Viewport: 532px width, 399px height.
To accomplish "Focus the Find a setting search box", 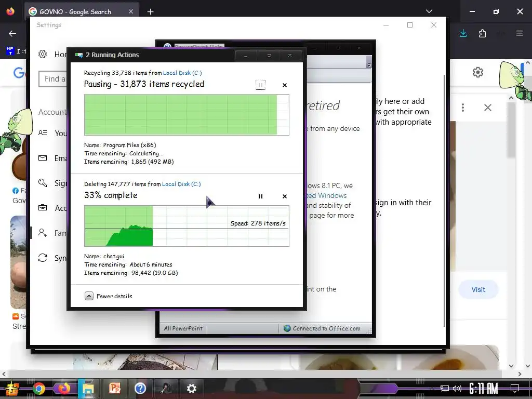I will 53,79.
